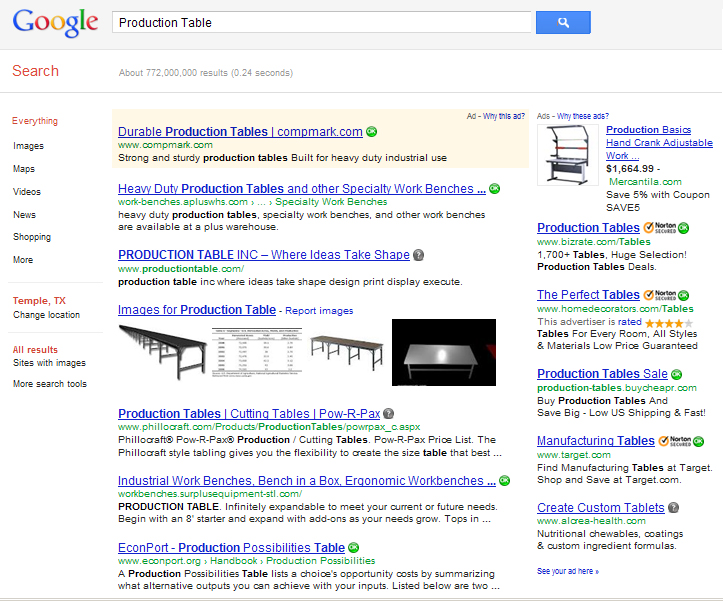
Task: Open Create Custom Tablets ad title
Action: click(601, 507)
